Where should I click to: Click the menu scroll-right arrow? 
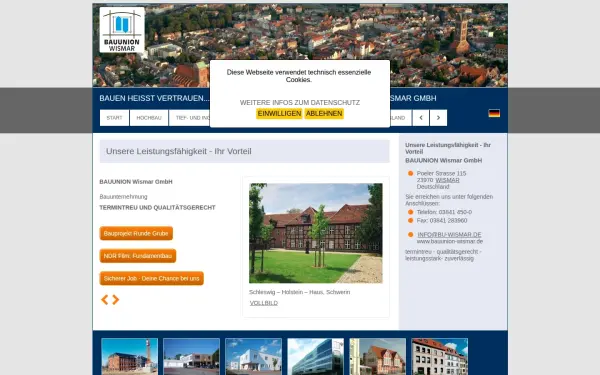[439, 118]
